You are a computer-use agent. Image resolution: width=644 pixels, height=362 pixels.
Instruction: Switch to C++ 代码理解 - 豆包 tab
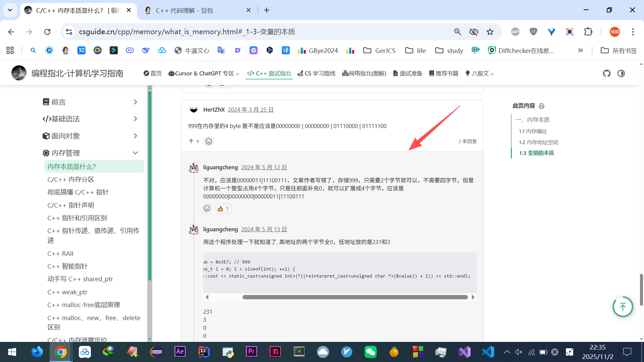pos(184,10)
